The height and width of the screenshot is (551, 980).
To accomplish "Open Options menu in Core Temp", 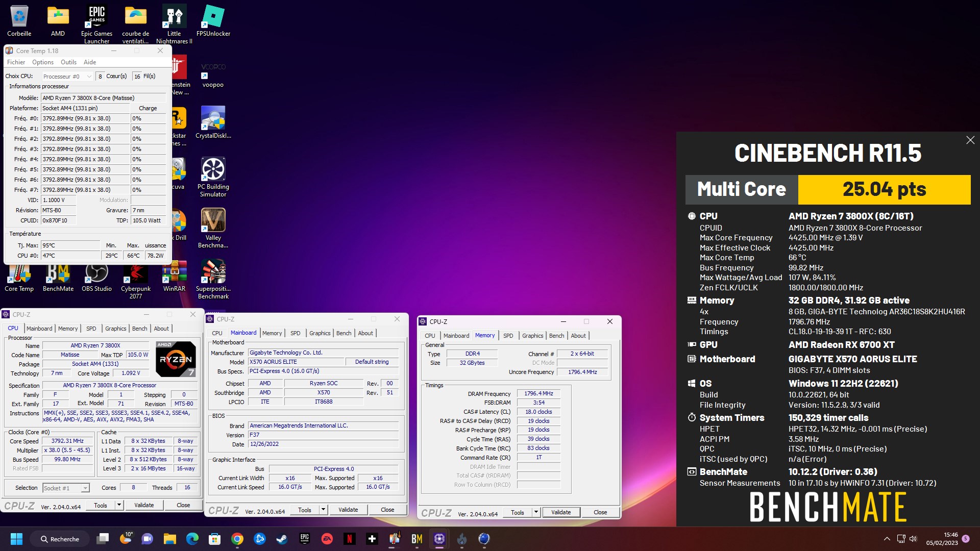I will [x=43, y=62].
